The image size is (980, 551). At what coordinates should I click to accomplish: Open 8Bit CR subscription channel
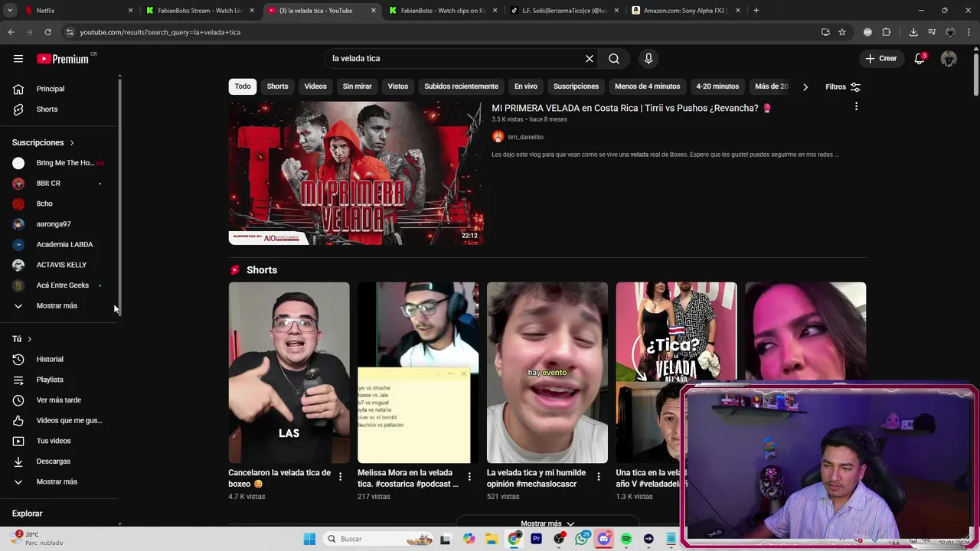[x=48, y=183]
